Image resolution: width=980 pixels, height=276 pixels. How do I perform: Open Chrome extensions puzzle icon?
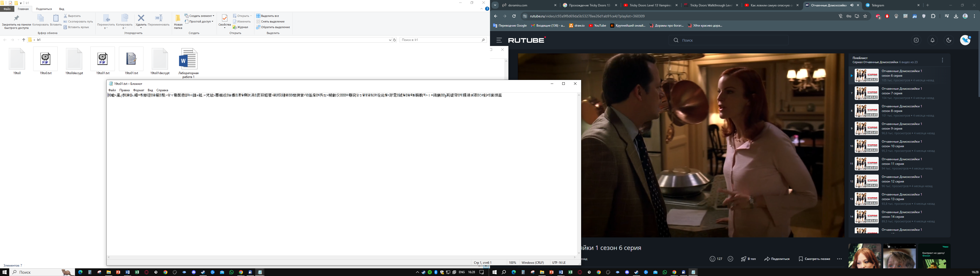pyautogui.click(x=933, y=16)
